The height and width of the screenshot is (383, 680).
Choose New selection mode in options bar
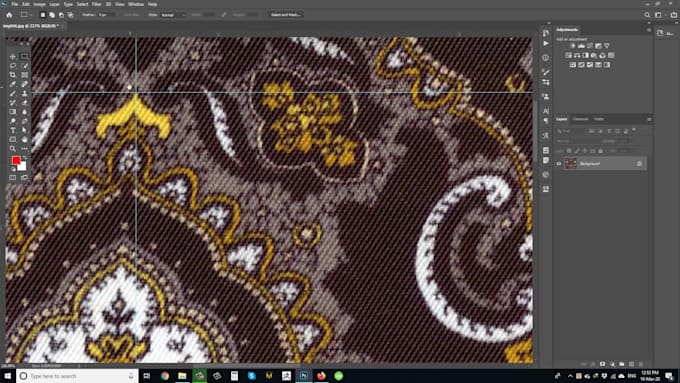(42, 14)
